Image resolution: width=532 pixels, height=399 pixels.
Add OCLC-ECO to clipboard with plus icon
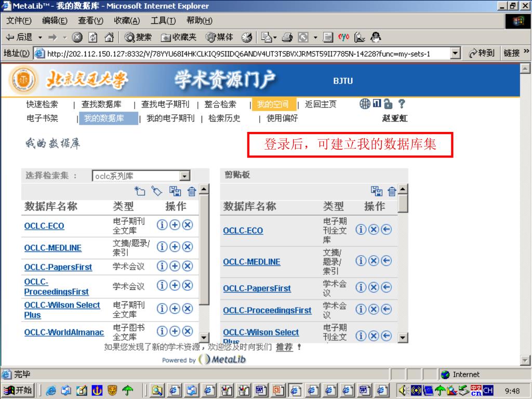175,225
